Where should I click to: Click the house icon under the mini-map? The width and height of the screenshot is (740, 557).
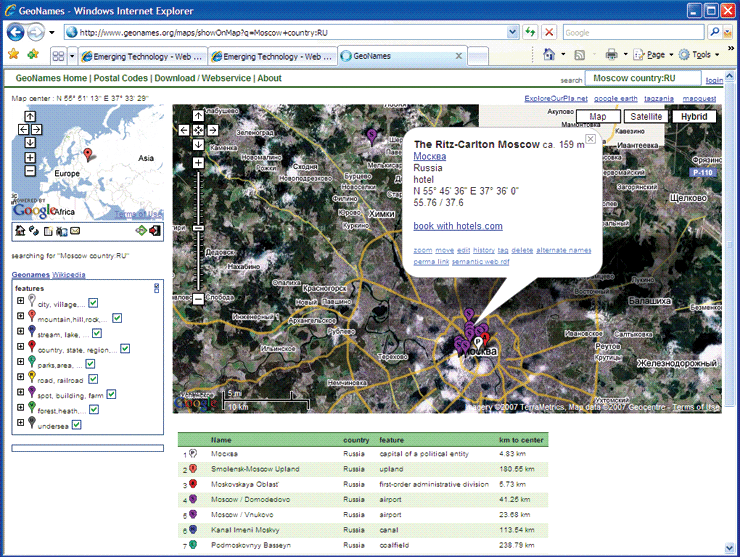(x=20, y=231)
